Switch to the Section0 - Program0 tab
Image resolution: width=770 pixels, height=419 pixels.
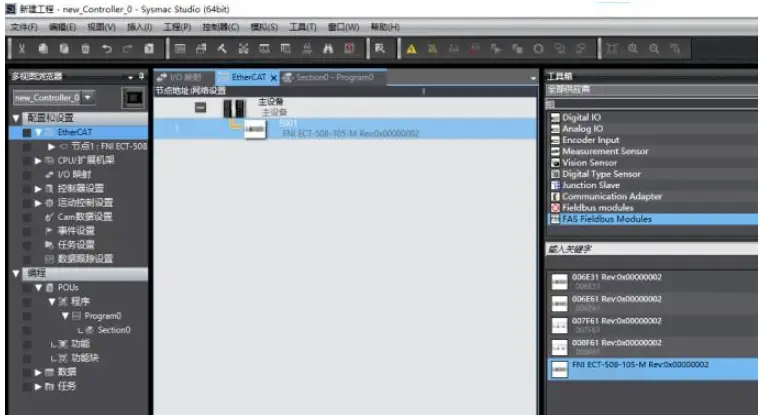point(334,78)
